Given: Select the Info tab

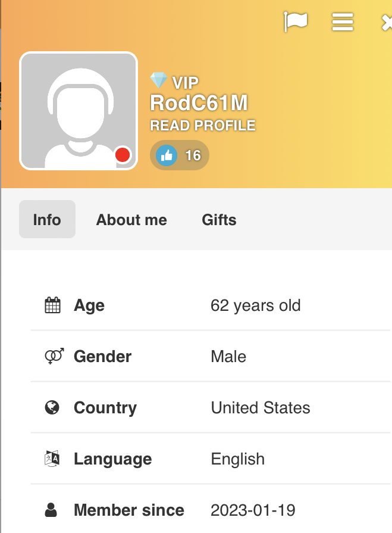Looking at the screenshot, I should [47, 219].
